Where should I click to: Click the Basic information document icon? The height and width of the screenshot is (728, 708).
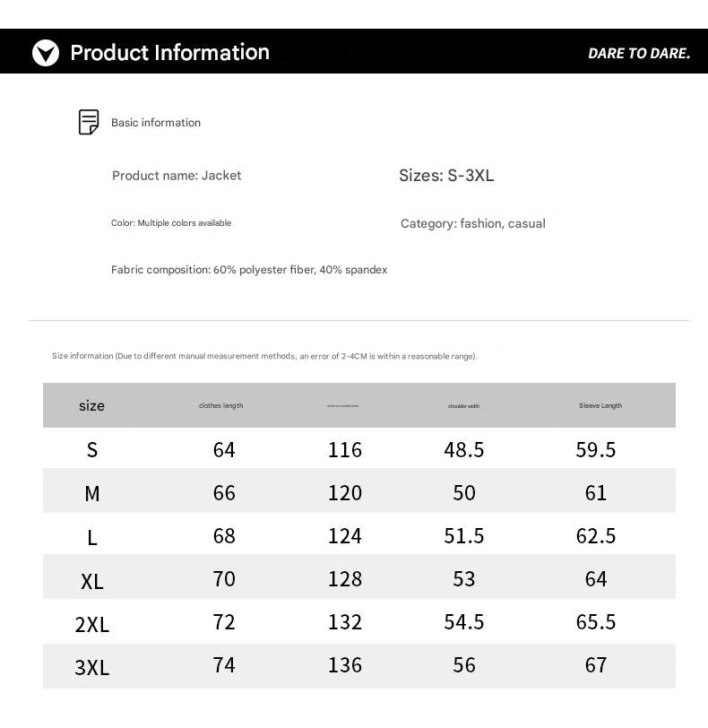click(x=89, y=122)
